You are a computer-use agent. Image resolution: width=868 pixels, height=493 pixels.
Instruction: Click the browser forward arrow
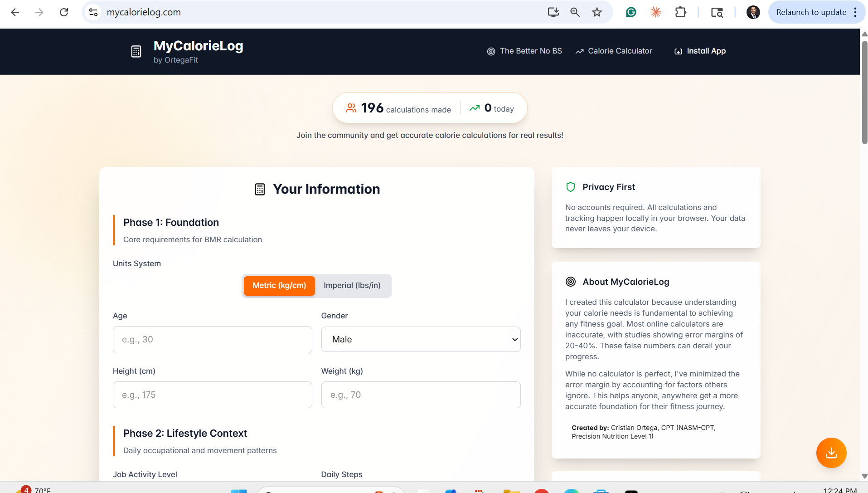point(39,12)
